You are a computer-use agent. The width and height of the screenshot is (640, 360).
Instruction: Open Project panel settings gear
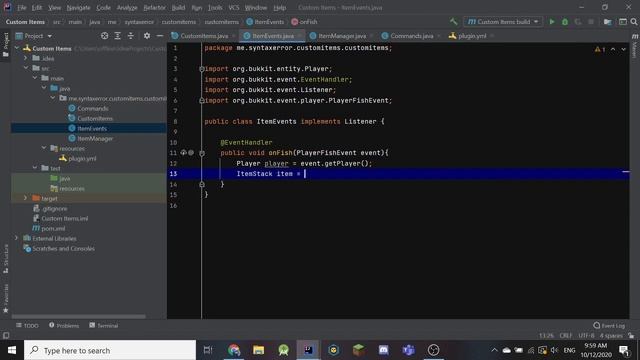(147, 36)
